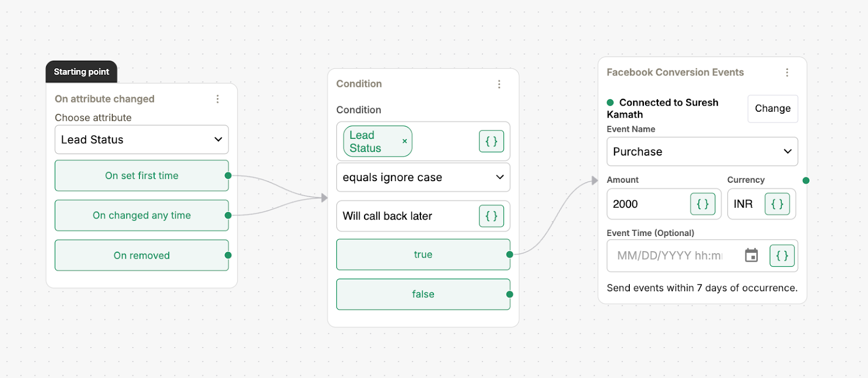The width and height of the screenshot is (868, 378).
Task: Click the Change connection button
Action: click(773, 108)
